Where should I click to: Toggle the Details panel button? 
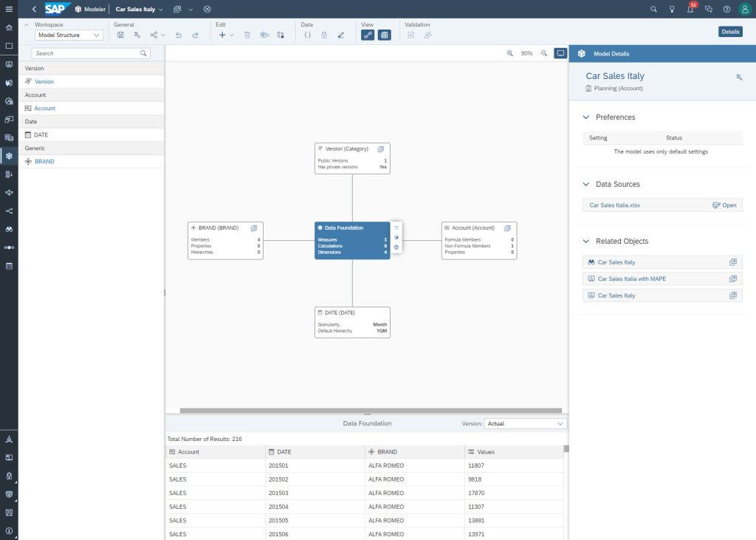(x=730, y=32)
